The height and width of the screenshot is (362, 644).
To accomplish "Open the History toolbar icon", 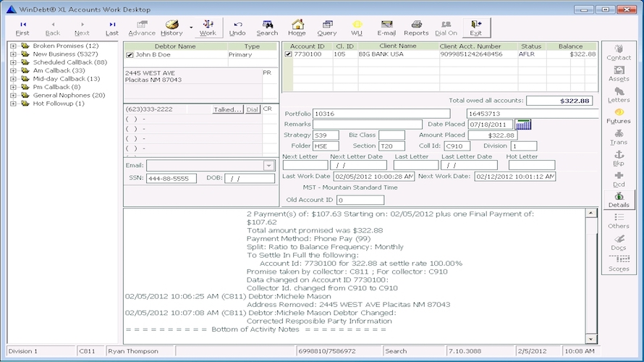I will 171,28.
